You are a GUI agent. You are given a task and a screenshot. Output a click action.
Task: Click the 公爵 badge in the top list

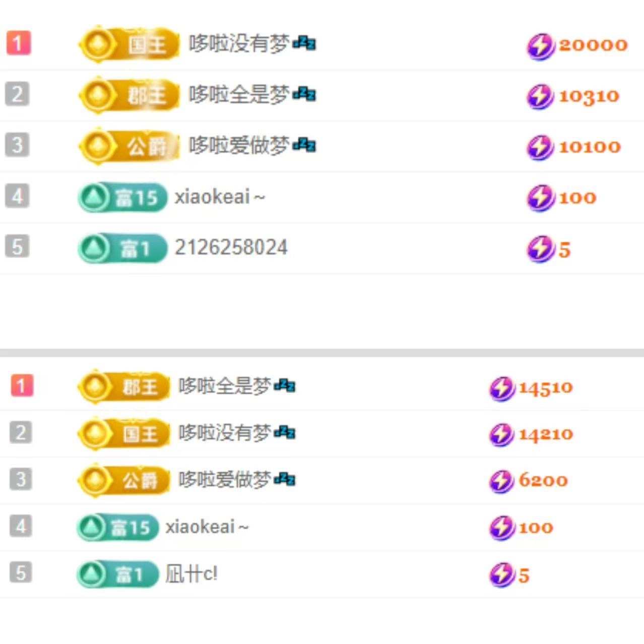[129, 146]
